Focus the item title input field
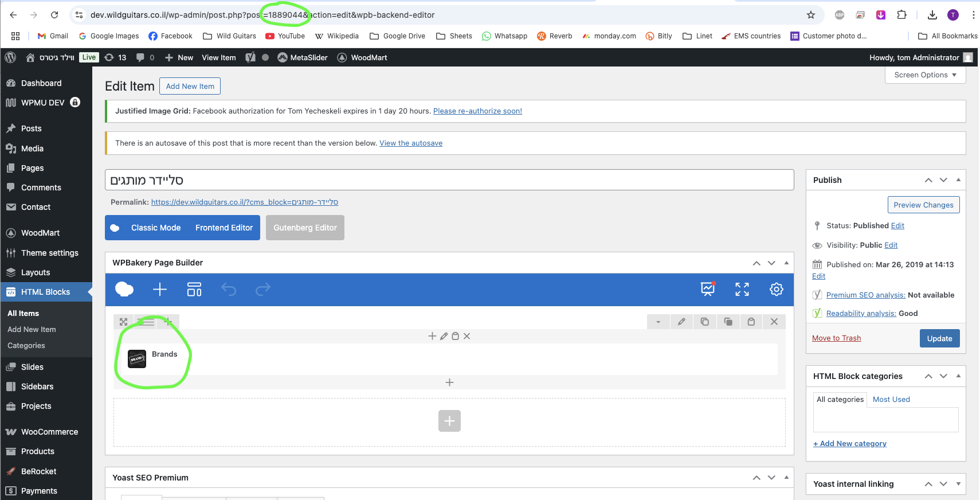The width and height of the screenshot is (980, 500). tap(449, 180)
